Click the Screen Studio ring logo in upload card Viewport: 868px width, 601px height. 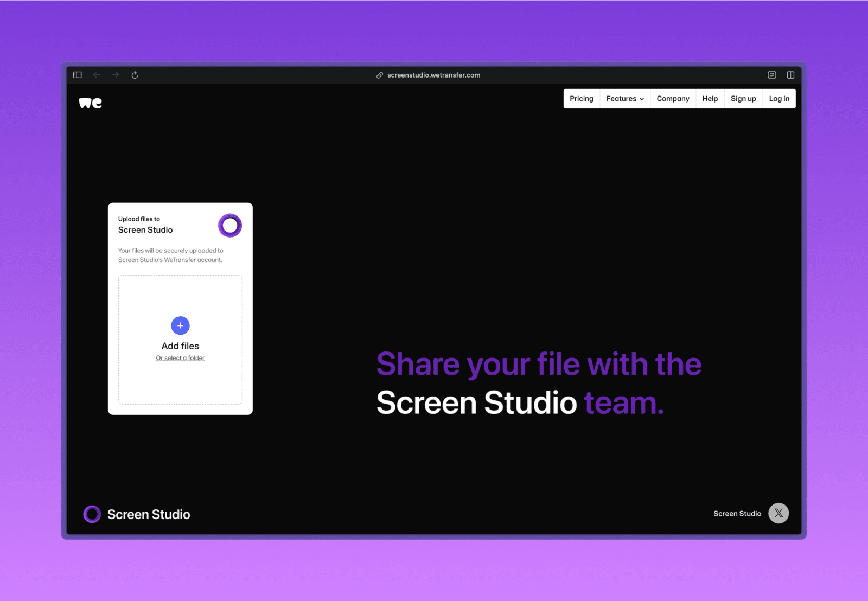[x=230, y=226]
